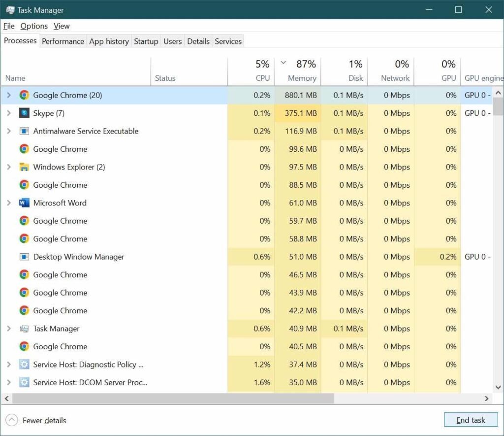Viewport: 504px width, 436px height.
Task: Click the End task button
Action: (471, 420)
